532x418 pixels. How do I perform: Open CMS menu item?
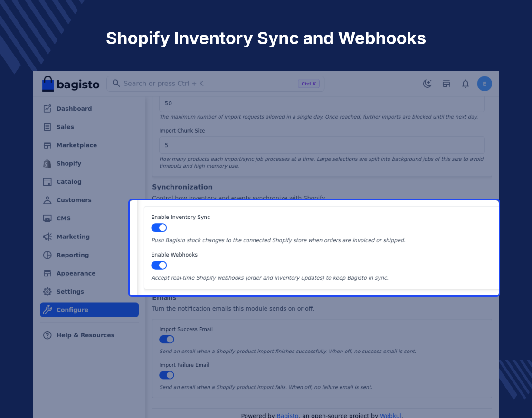pyautogui.click(x=85, y=218)
